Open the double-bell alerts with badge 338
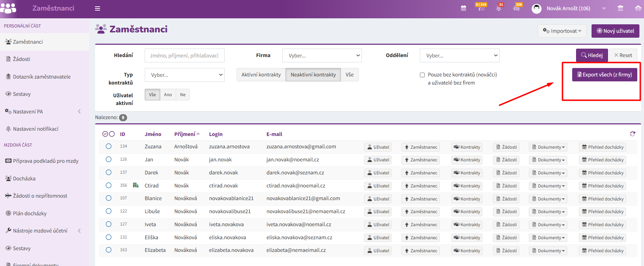Screen dimensions: 644x266 [517, 8]
